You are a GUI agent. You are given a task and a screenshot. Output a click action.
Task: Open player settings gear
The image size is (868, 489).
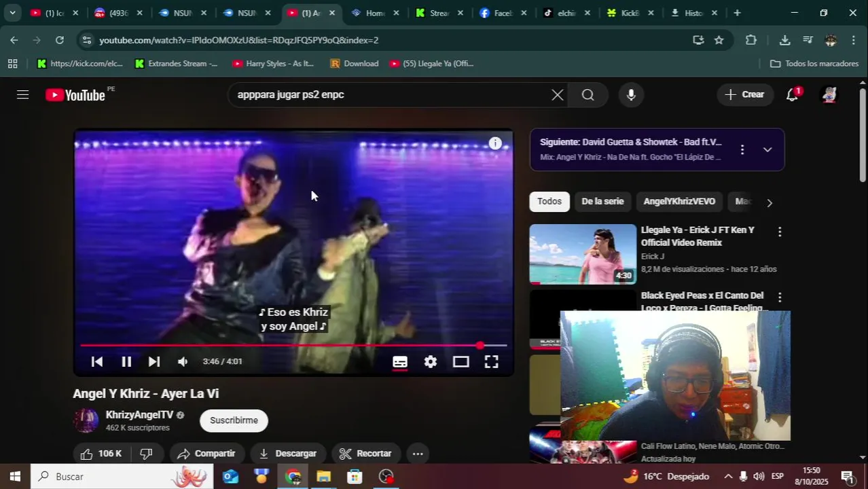431,362
